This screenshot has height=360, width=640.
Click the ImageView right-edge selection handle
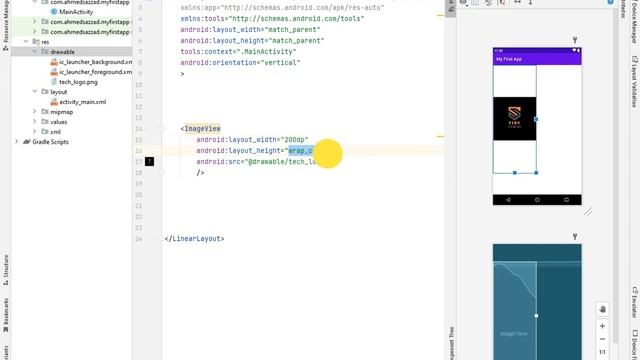pos(536,119)
